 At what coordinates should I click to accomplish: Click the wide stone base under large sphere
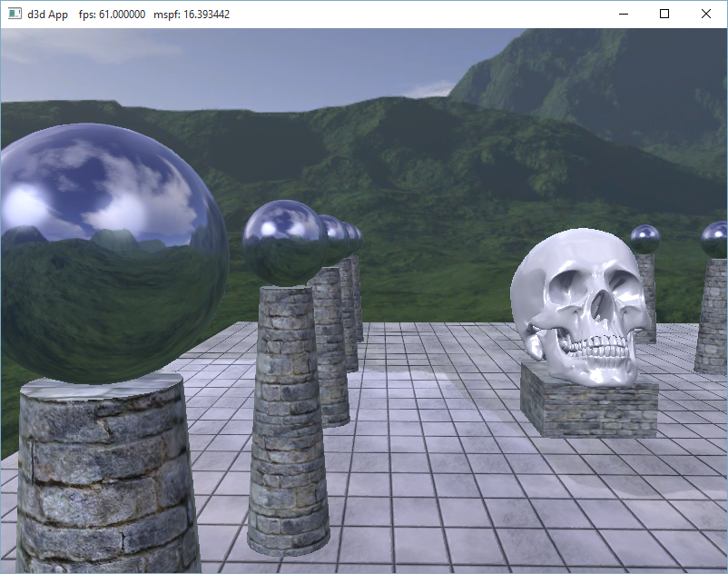[x=104, y=472]
